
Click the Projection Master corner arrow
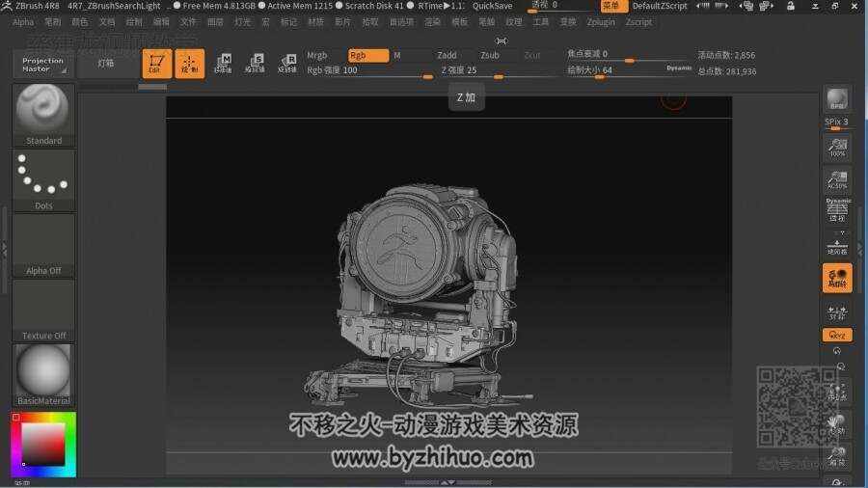(65, 70)
